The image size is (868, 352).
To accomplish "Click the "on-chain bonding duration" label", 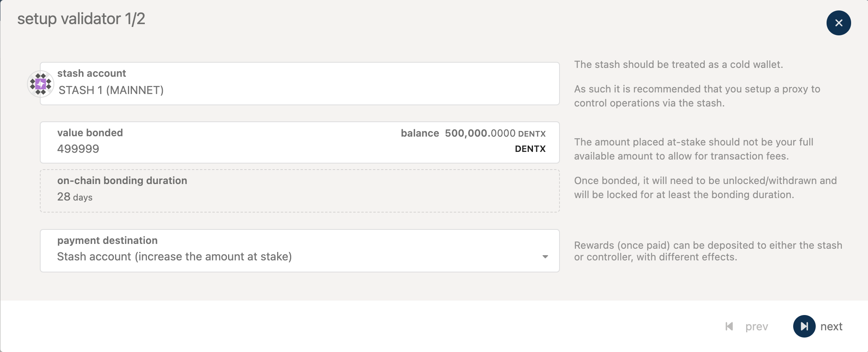I will coord(122,180).
